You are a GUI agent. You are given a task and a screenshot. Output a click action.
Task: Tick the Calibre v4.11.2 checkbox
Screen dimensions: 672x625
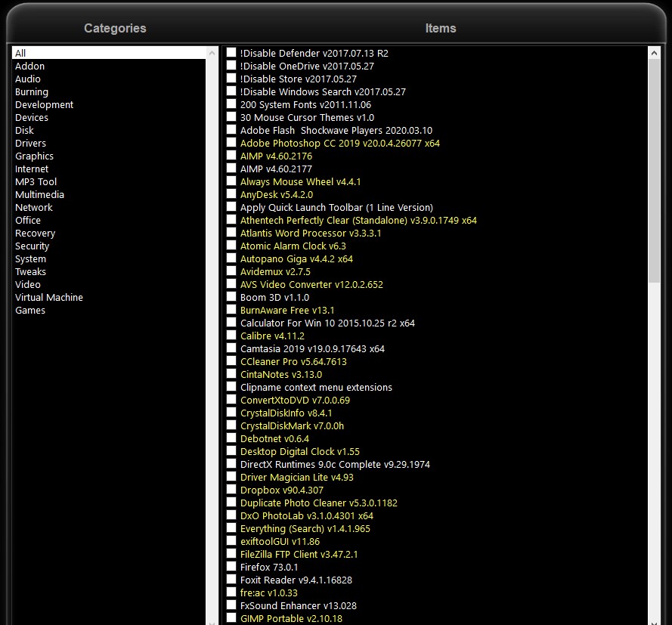[x=231, y=335]
